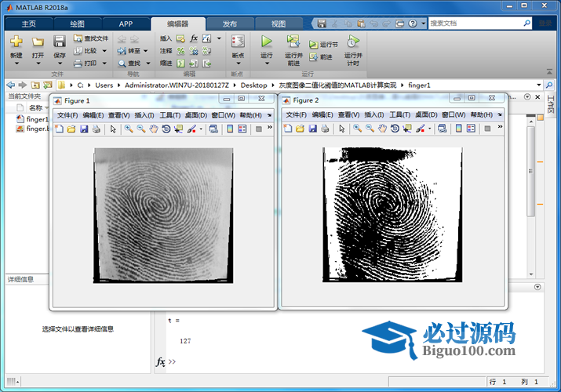Click the Run (运行) green arrow button
561x392 pixels.
tap(267, 42)
